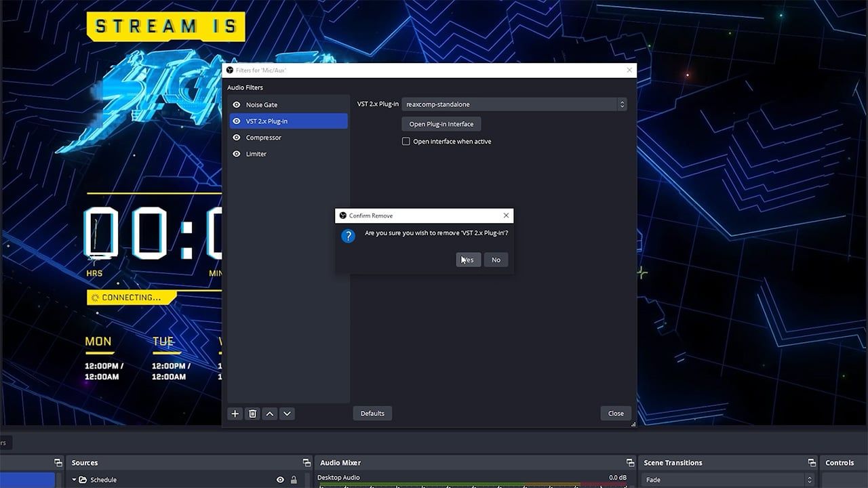868x488 pixels.
Task: Lock the Schedule source
Action: 294,480
